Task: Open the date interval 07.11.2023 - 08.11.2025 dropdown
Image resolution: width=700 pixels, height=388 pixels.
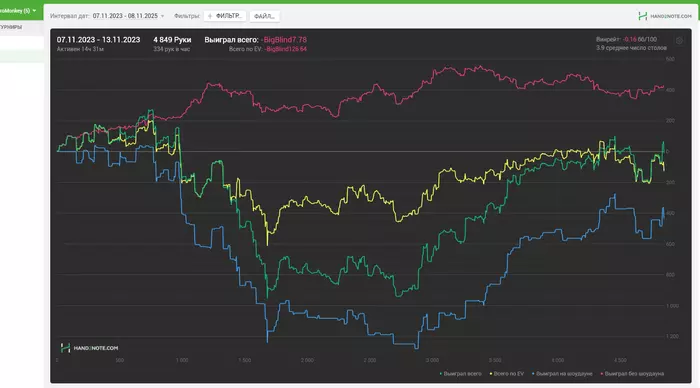Action: [x=125, y=16]
